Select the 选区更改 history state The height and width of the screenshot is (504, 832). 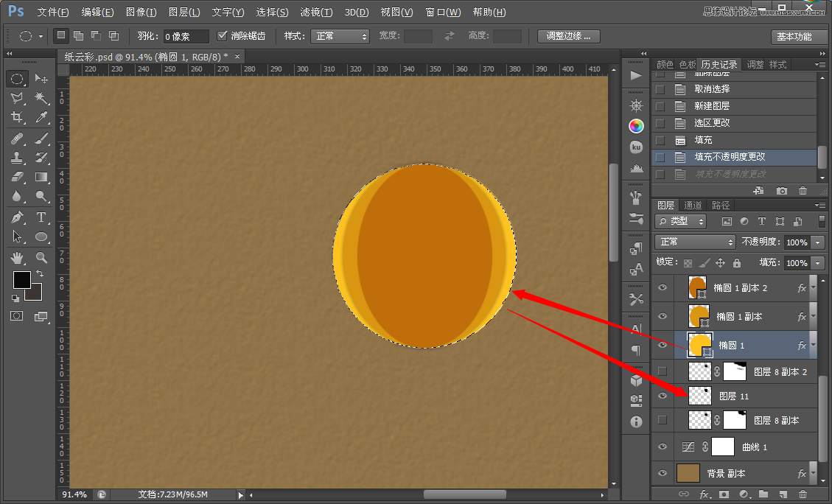[735, 123]
